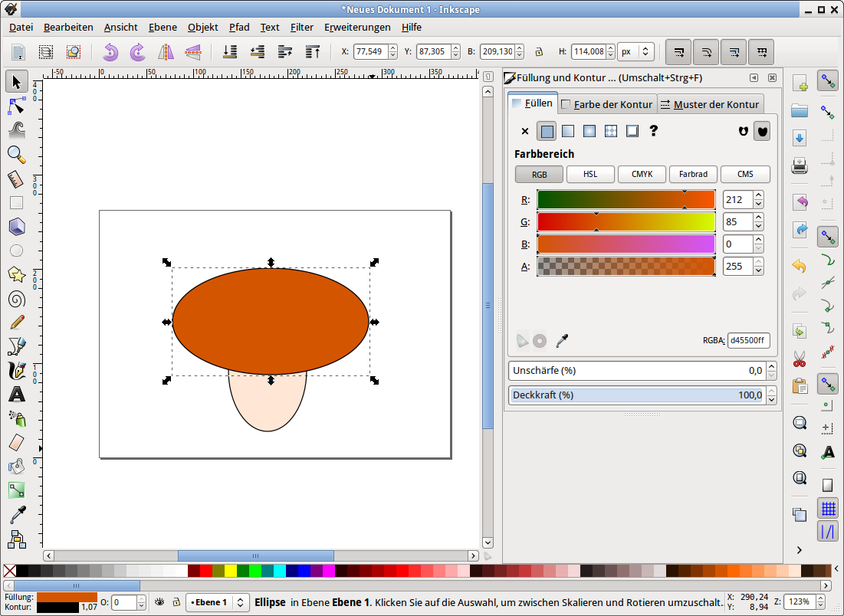Switch to CMYK color mode
The height and width of the screenshot is (616, 844).
(642, 174)
